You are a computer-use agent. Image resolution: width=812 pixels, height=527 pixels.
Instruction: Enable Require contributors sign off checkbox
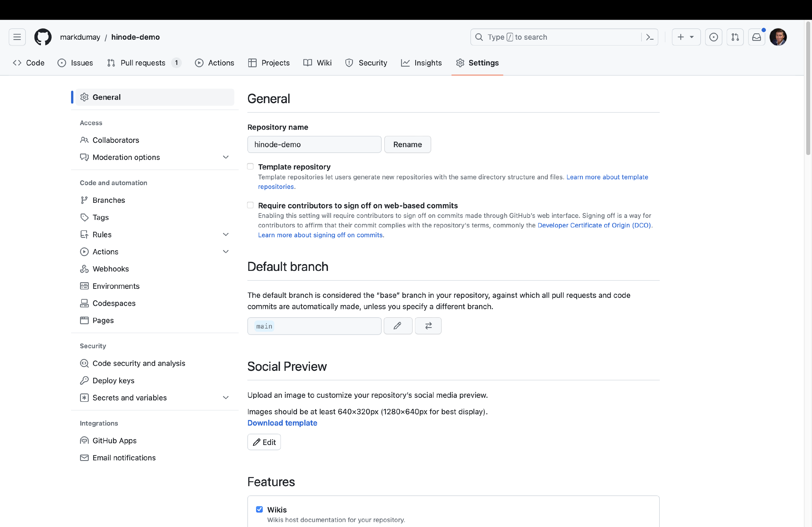click(x=250, y=205)
